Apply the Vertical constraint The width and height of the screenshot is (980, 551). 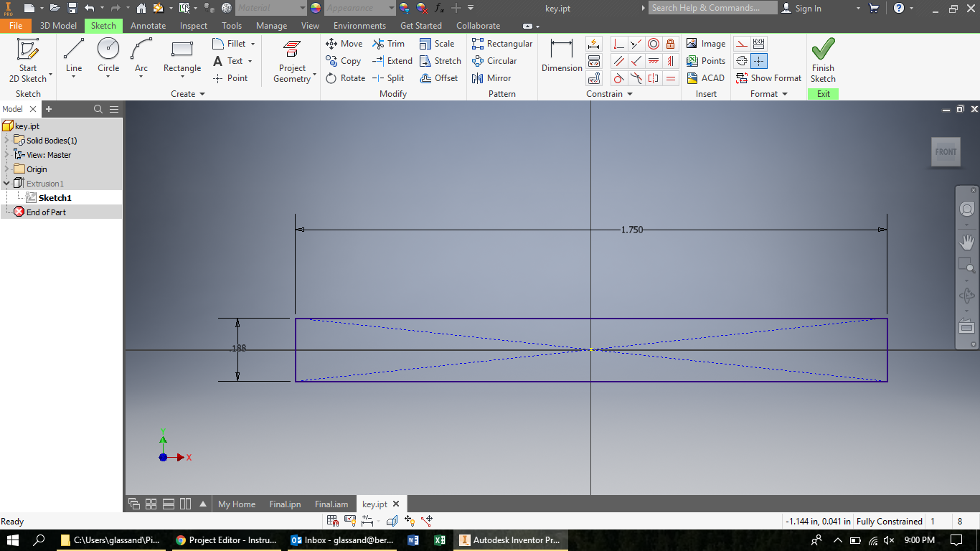[670, 61]
